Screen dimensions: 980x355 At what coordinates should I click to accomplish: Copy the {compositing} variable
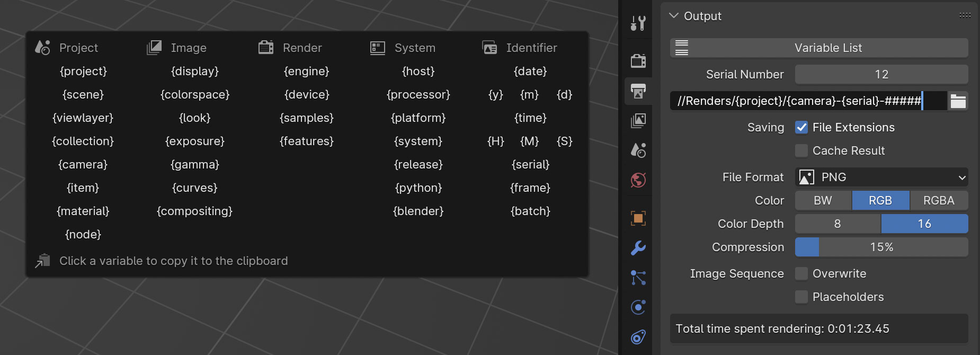[x=195, y=211]
